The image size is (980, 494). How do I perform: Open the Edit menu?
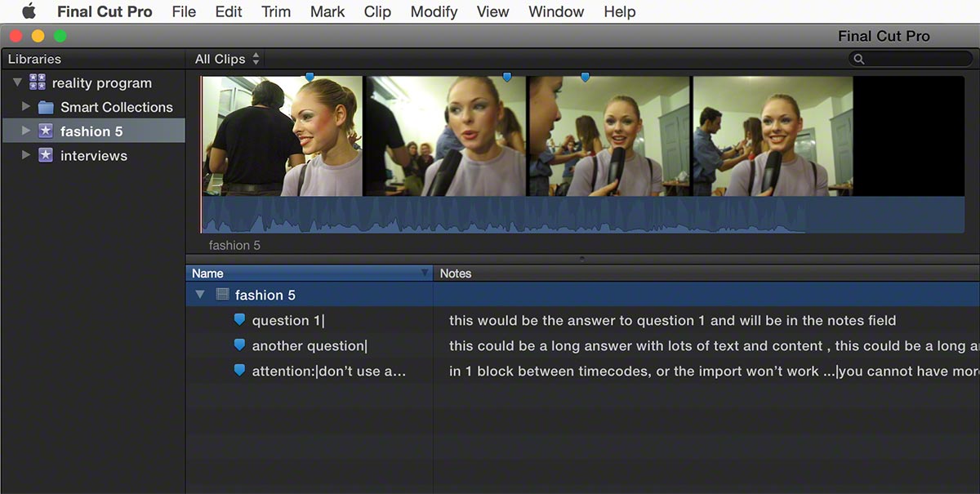tap(229, 11)
